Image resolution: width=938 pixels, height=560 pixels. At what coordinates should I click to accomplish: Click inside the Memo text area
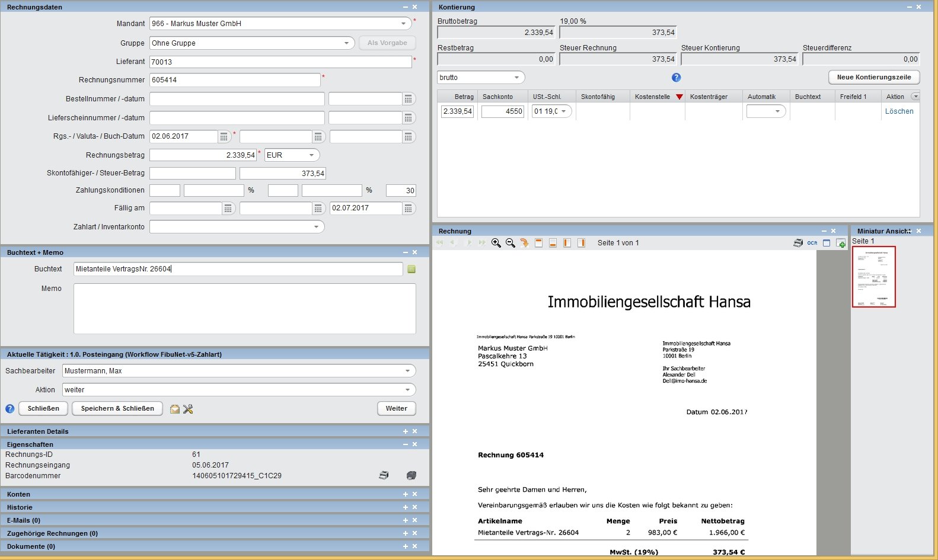245,309
